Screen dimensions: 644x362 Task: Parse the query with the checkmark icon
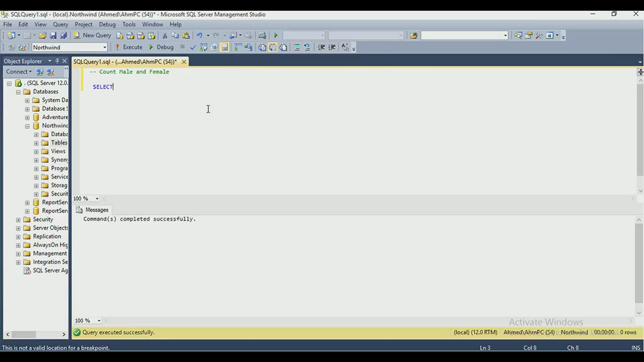click(193, 47)
